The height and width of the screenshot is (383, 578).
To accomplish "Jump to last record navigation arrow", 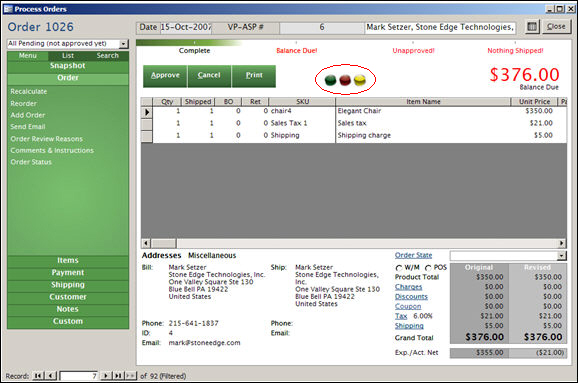I will coord(118,376).
